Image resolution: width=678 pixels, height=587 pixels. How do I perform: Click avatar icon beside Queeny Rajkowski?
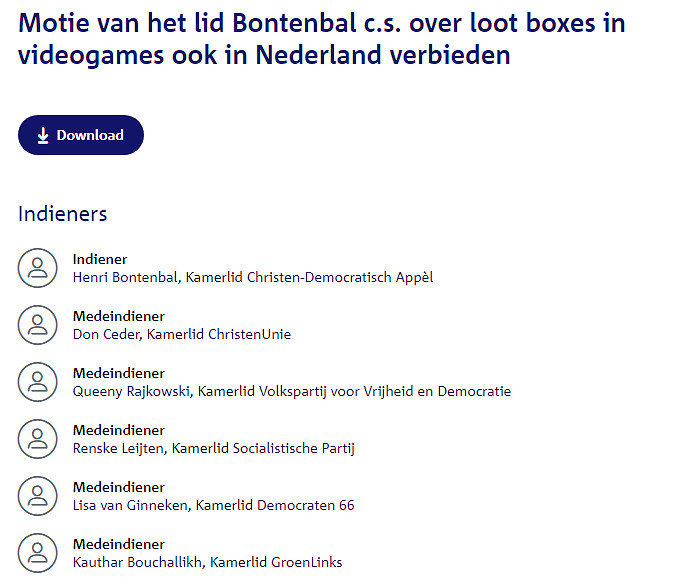(38, 382)
